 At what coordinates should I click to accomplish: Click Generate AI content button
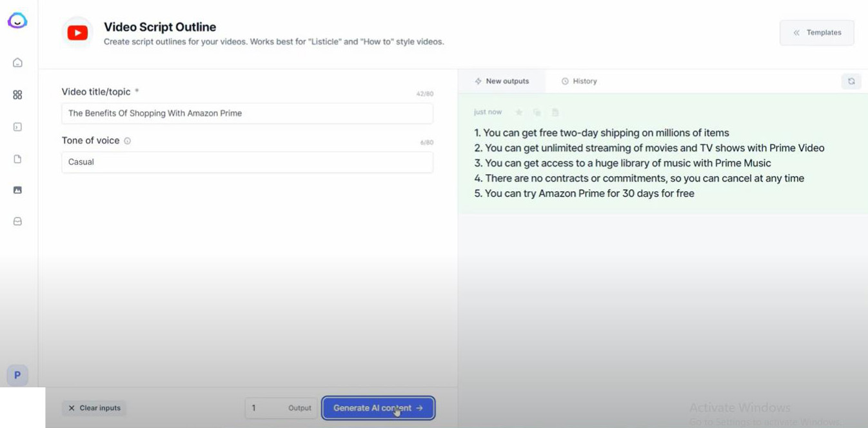[x=378, y=408]
